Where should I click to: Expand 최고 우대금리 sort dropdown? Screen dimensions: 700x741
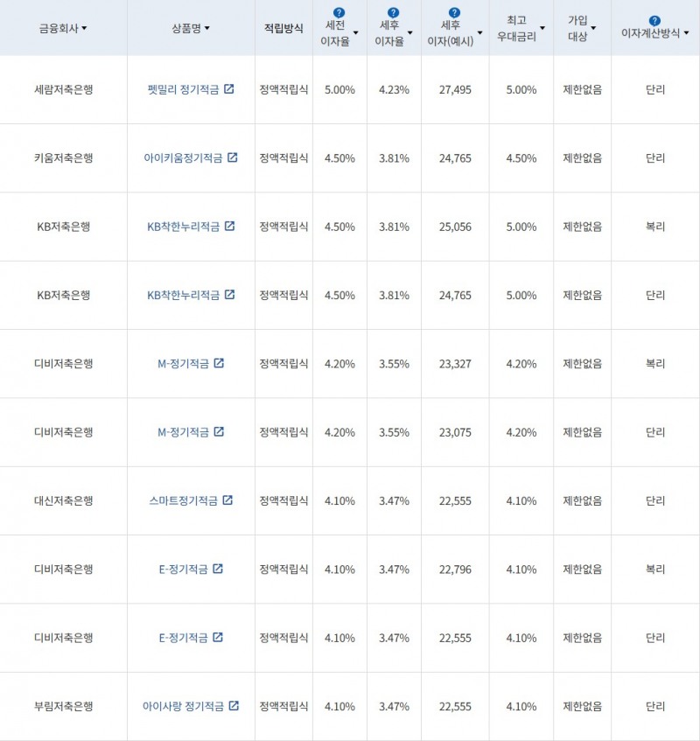(x=542, y=28)
